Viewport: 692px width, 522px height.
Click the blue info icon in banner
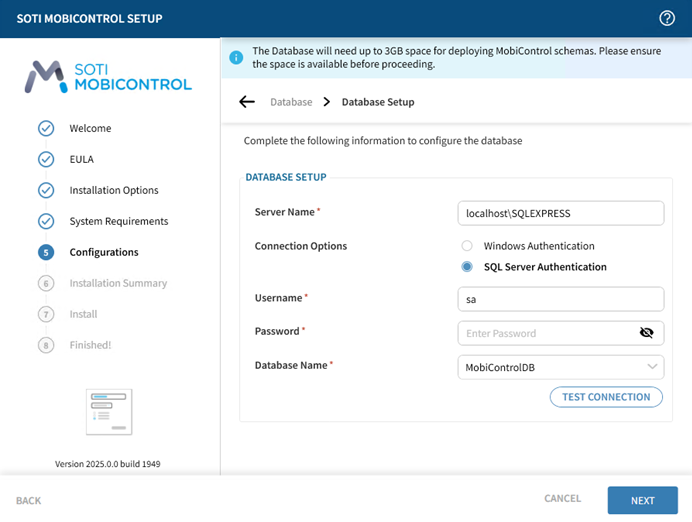coord(237,57)
